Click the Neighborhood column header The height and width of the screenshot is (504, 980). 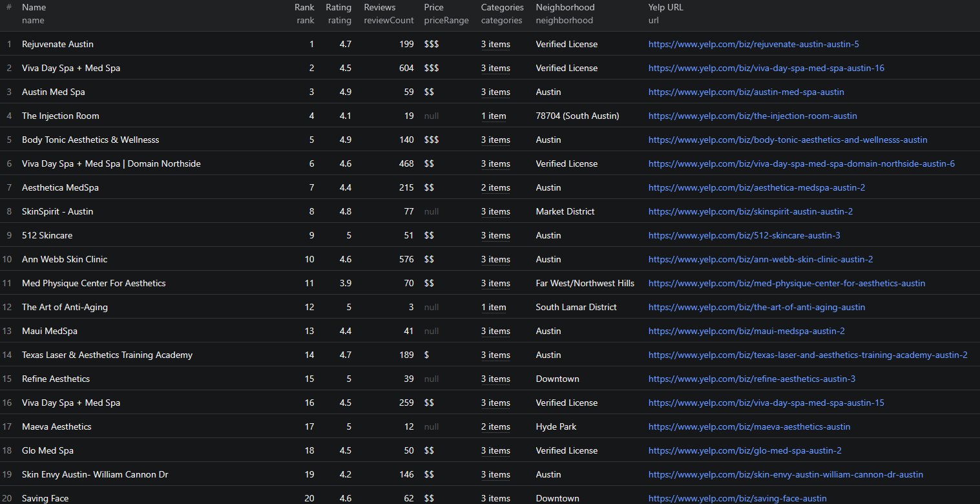click(x=565, y=7)
